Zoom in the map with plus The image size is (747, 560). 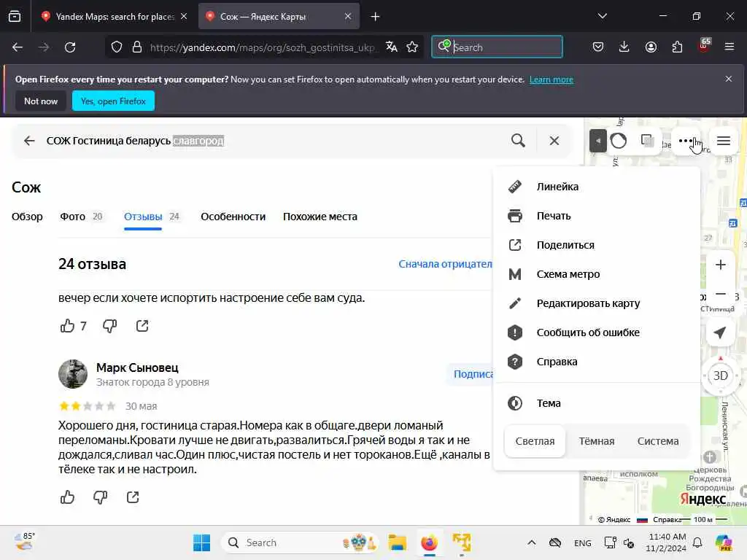(x=720, y=265)
